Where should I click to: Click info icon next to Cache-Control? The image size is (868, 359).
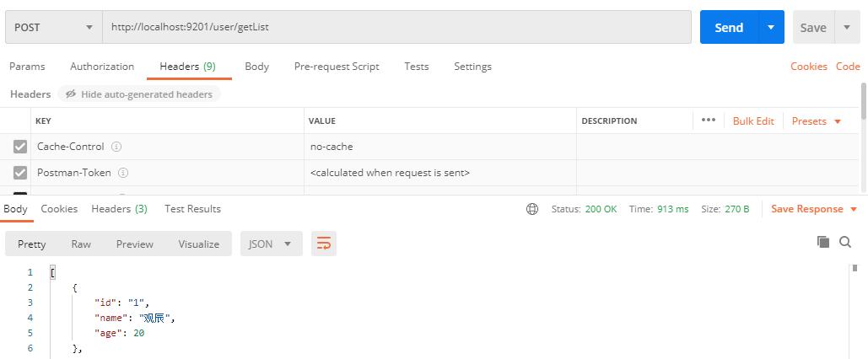[x=116, y=147]
